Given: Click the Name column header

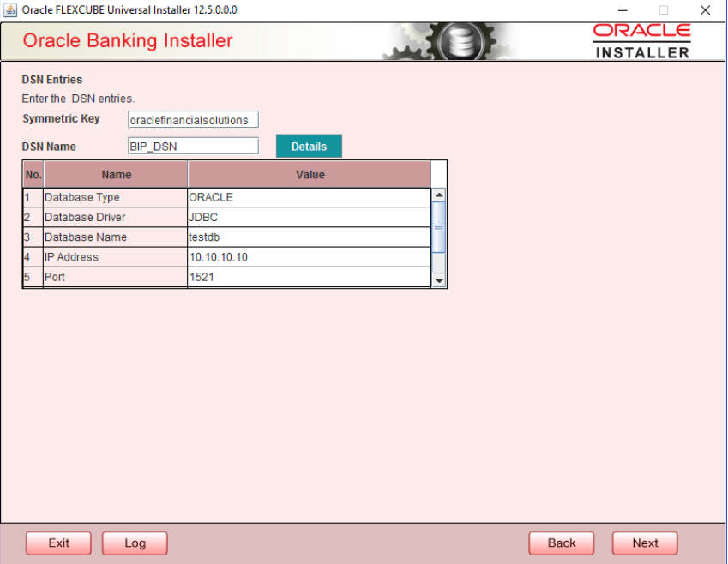Looking at the screenshot, I should pyautogui.click(x=116, y=175).
